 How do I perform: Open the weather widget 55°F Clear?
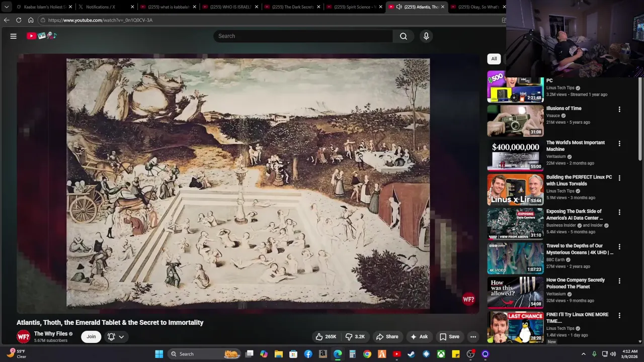click(x=17, y=354)
